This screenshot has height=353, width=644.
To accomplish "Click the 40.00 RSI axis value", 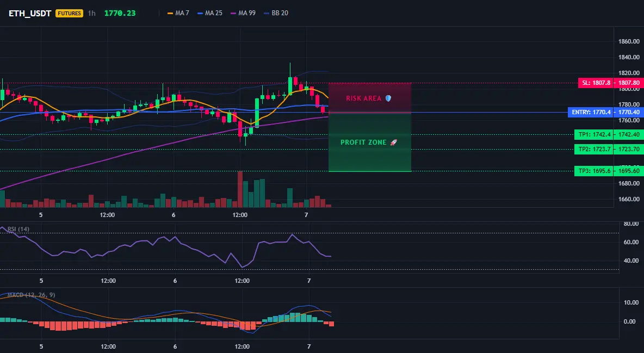I will pyautogui.click(x=631, y=261).
